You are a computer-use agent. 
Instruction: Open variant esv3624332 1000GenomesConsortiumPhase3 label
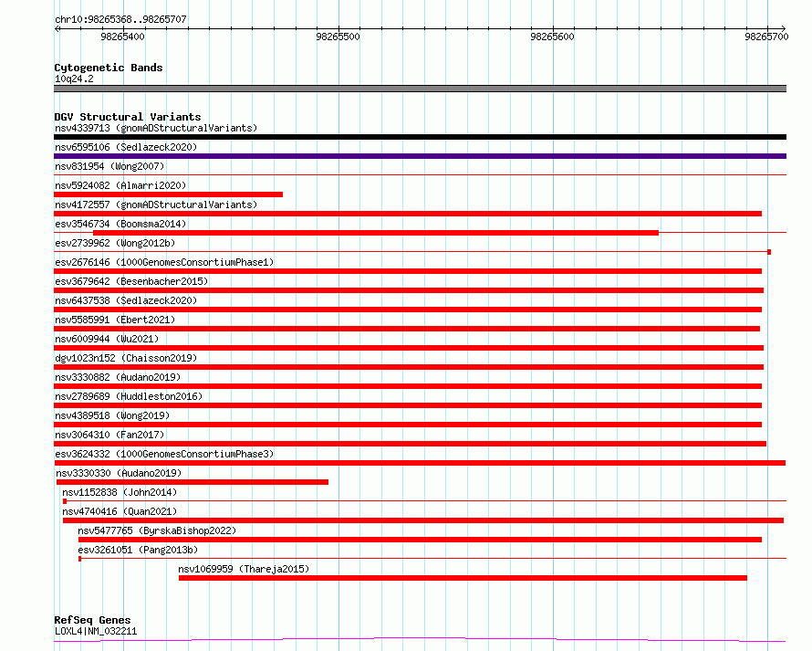tap(164, 454)
